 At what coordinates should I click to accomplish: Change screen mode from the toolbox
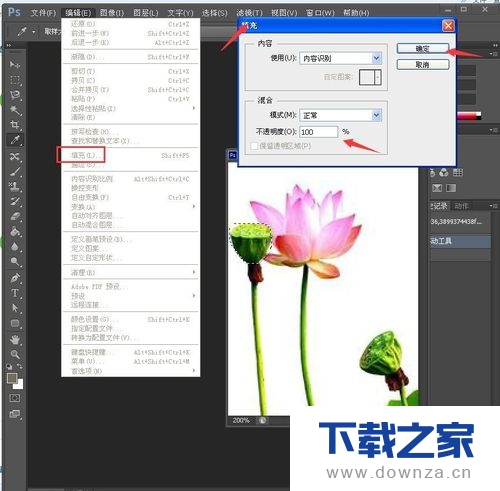point(15,414)
